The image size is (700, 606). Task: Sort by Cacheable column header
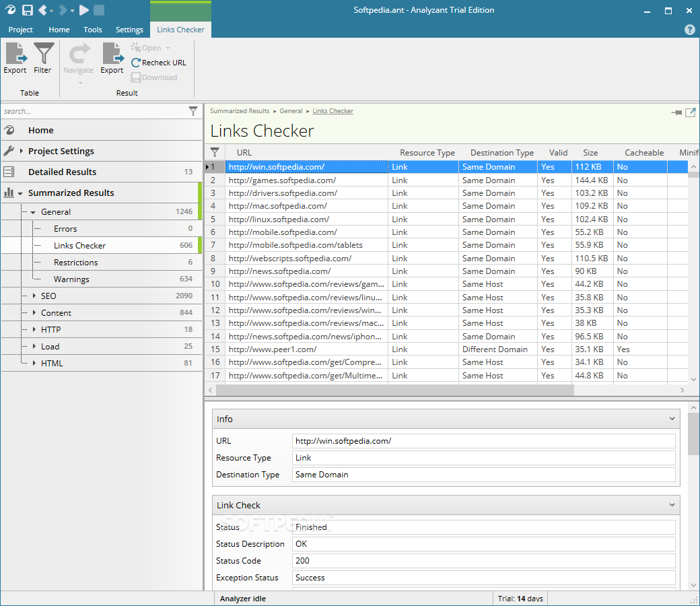tap(644, 153)
